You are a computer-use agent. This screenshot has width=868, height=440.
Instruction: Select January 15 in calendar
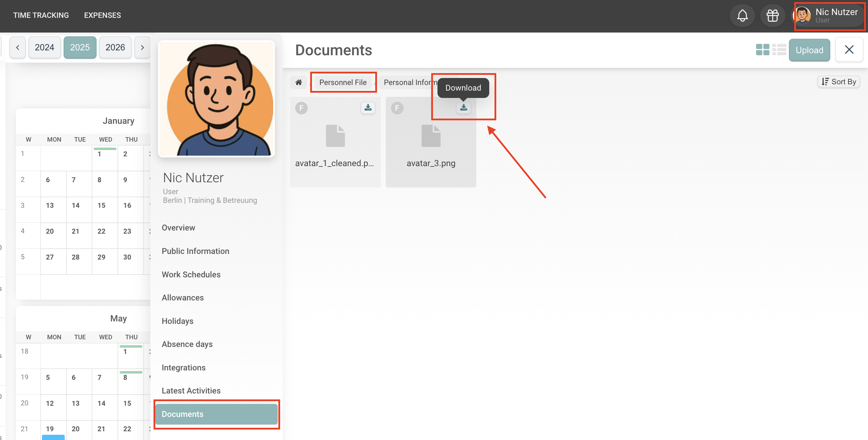pyautogui.click(x=105, y=210)
